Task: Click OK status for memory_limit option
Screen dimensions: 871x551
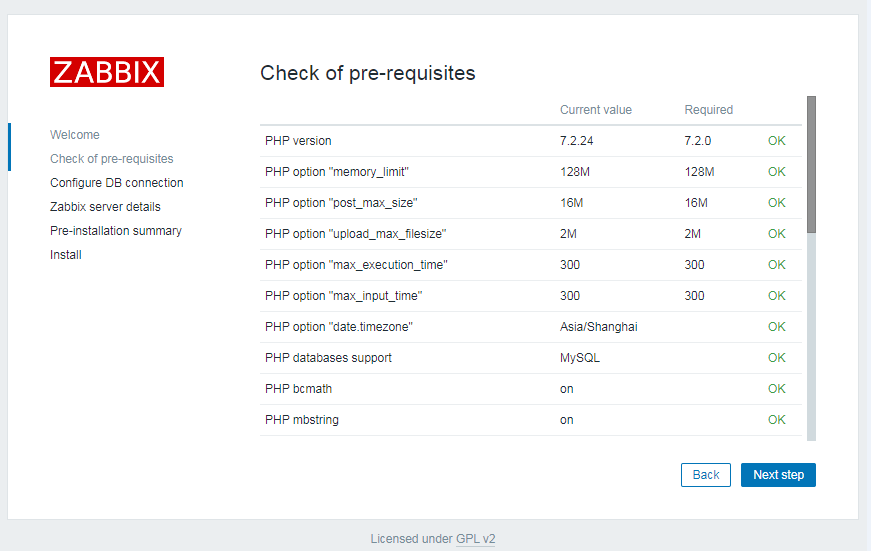Action: coord(776,172)
